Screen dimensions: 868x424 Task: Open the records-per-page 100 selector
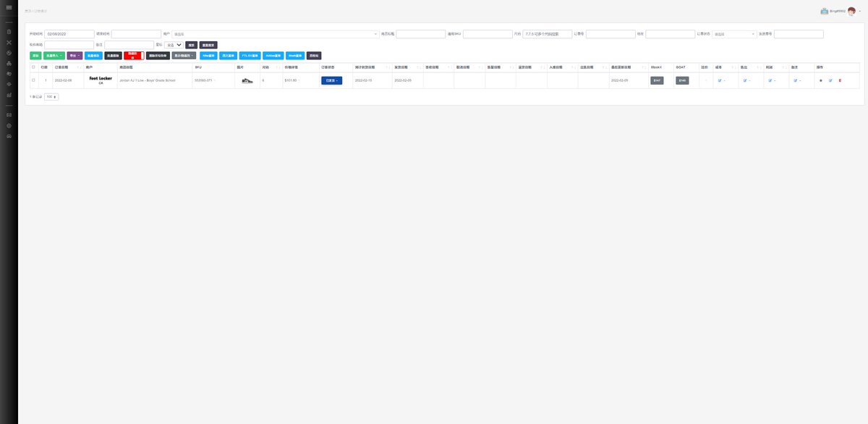click(x=51, y=96)
